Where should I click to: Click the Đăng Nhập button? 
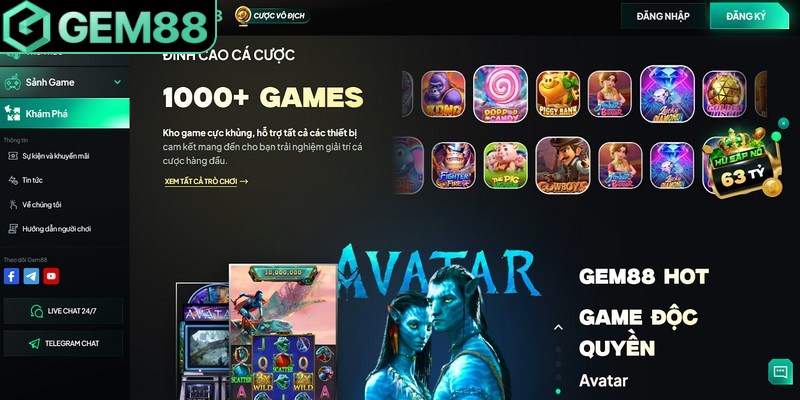tap(663, 16)
